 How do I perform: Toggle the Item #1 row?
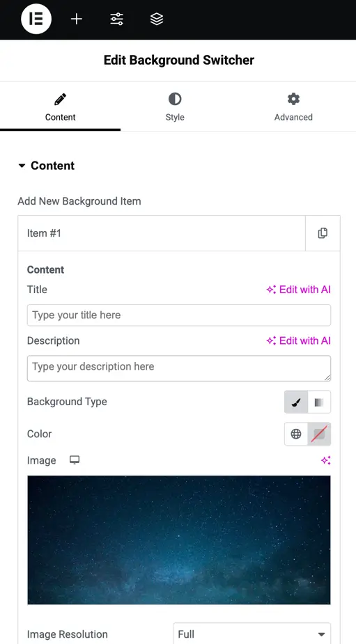[162, 233]
